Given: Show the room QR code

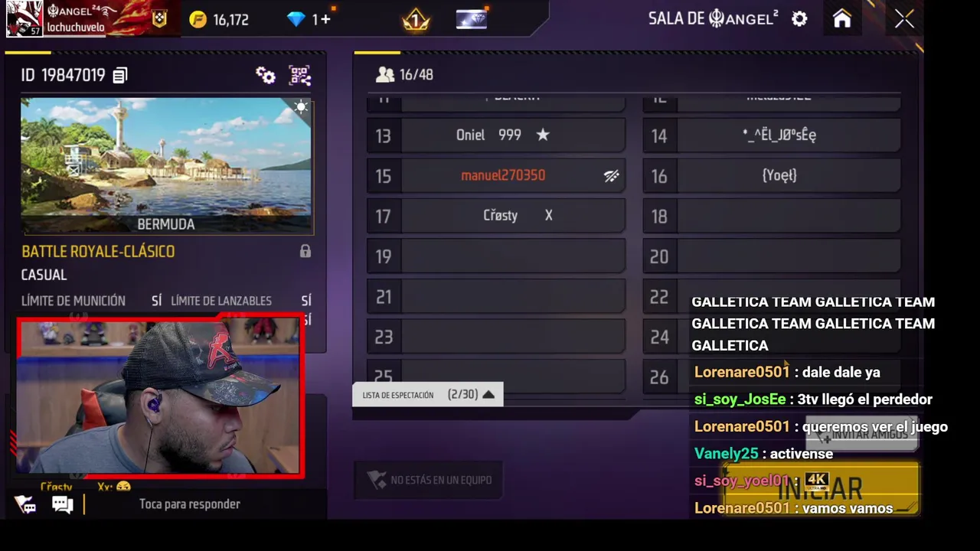Looking at the screenshot, I should pos(299,75).
